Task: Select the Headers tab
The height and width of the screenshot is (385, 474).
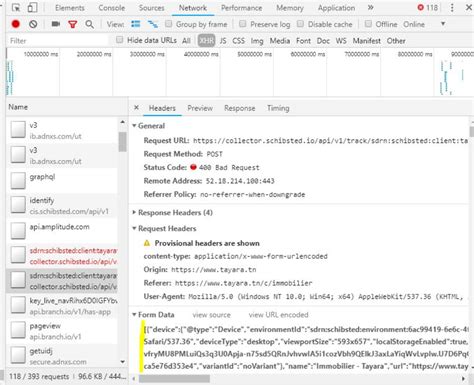Action: 162,108
